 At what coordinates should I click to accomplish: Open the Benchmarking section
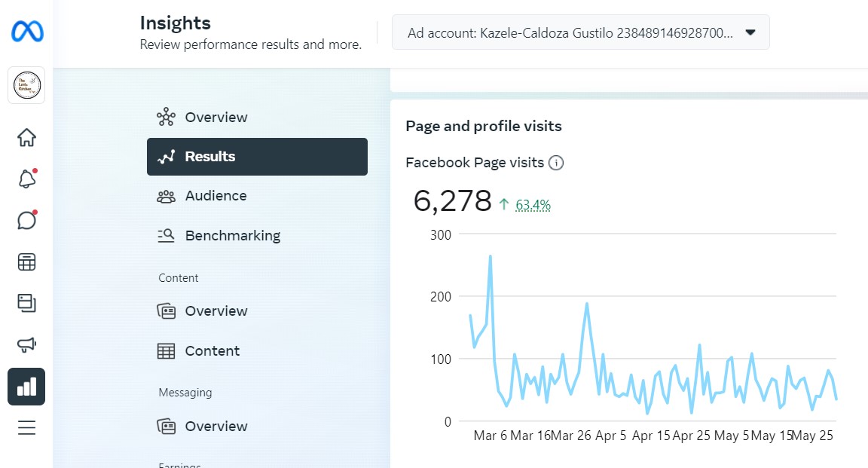pos(232,236)
